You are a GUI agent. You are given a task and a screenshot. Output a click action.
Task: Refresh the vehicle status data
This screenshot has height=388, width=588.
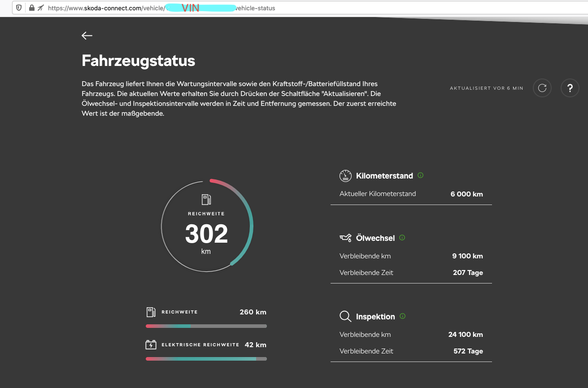[x=542, y=88]
